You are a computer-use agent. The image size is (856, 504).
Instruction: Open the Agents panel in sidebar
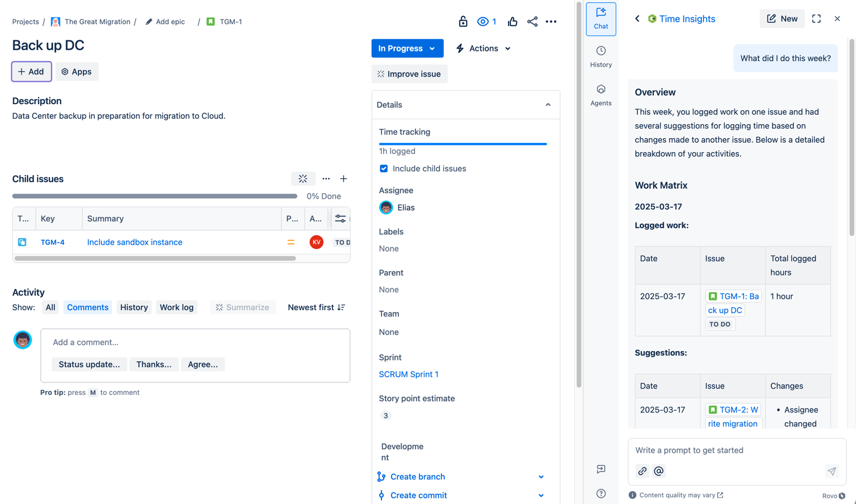601,95
